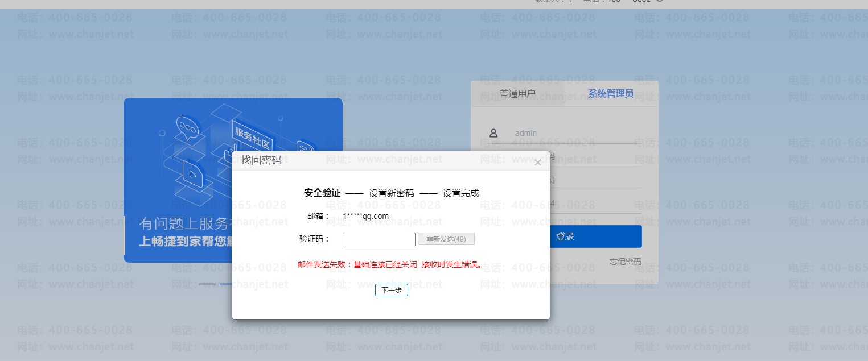Screen dimensions: 868x361
Task: Open the 忘记密码 link
Action: click(x=625, y=262)
